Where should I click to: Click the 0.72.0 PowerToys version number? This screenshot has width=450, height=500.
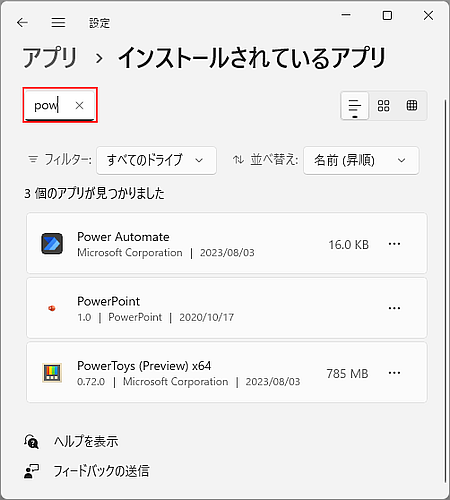pyautogui.click(x=91, y=381)
